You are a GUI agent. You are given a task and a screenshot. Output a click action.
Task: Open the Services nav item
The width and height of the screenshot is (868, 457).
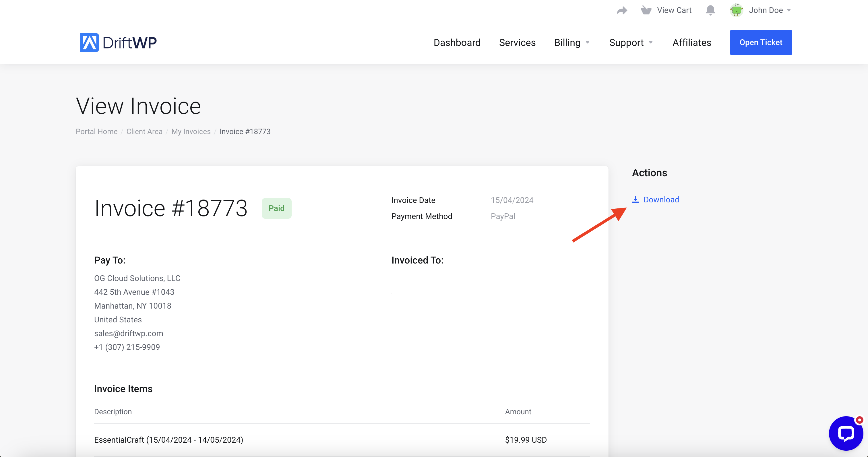517,42
